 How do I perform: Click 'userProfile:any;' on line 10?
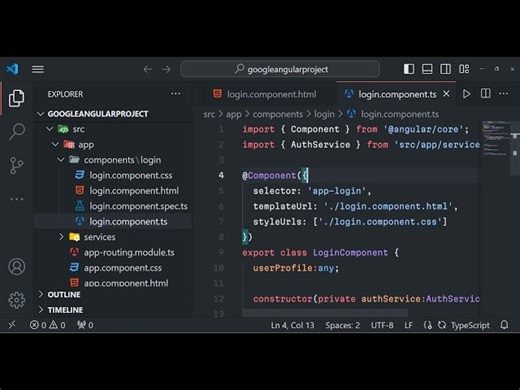coord(296,268)
